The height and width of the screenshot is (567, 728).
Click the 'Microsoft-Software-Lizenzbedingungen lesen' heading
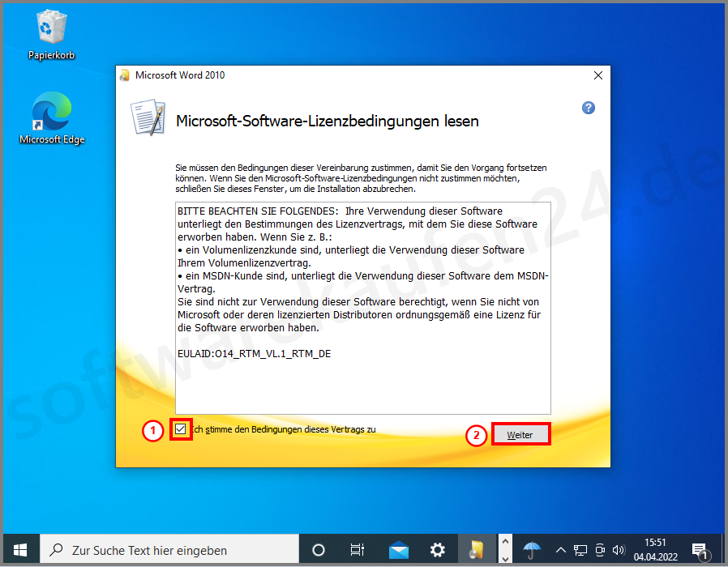tap(328, 122)
